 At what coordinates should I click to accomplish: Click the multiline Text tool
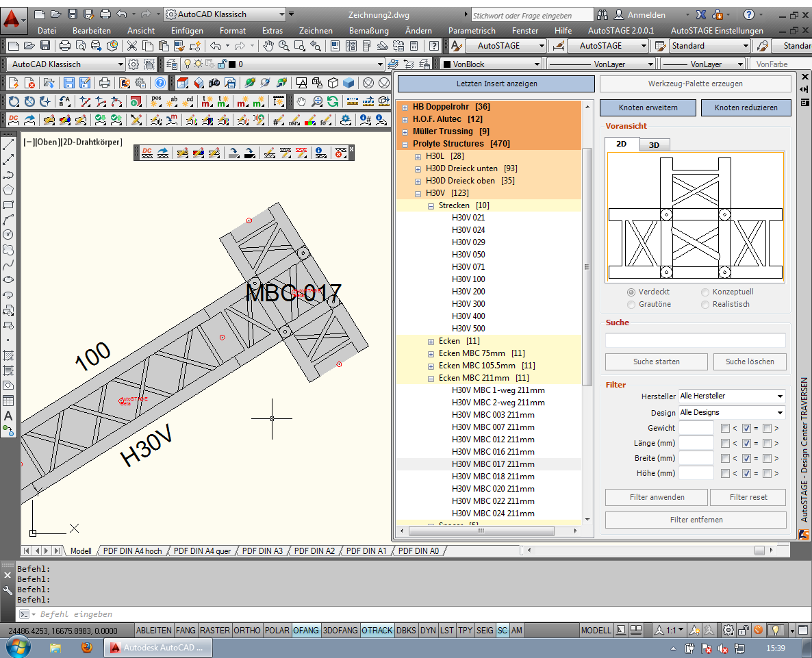[x=9, y=416]
